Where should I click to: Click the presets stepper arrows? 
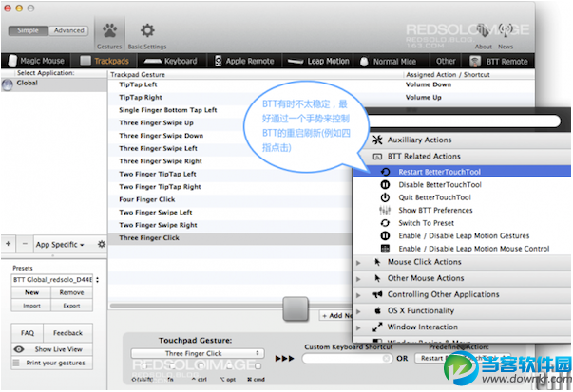pos(97,280)
